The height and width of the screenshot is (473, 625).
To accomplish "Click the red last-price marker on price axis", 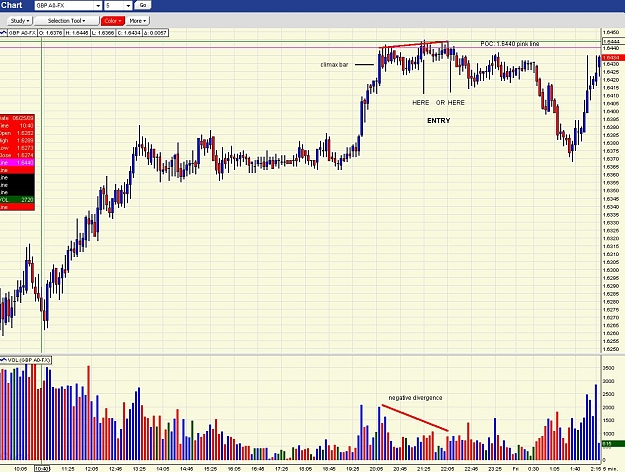I will (x=613, y=58).
